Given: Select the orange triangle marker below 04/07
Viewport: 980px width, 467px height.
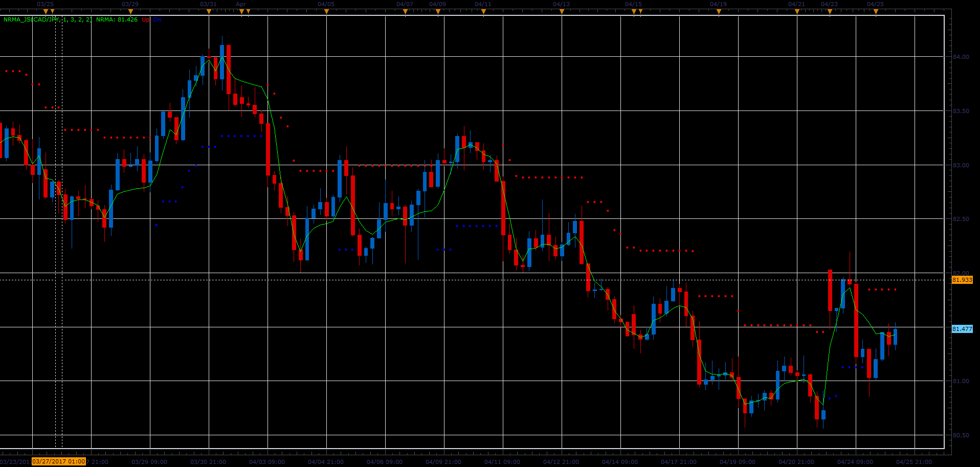Looking at the screenshot, I should click(405, 11).
